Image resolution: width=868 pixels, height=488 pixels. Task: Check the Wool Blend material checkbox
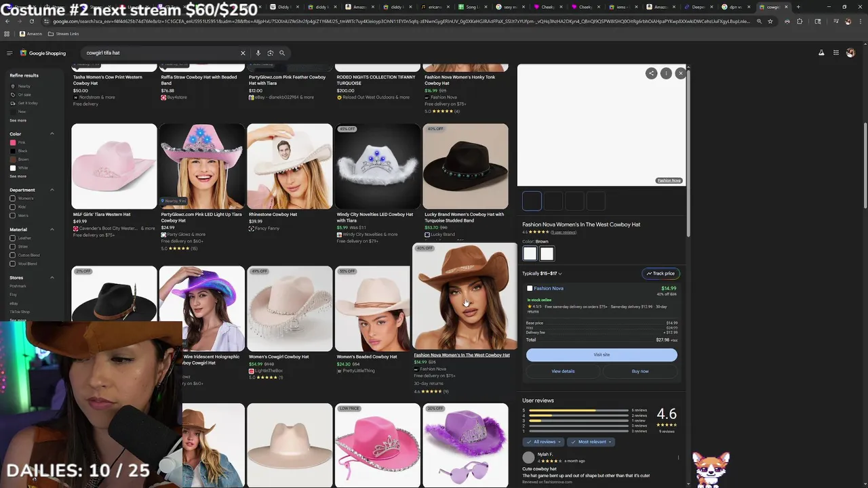[x=12, y=264]
